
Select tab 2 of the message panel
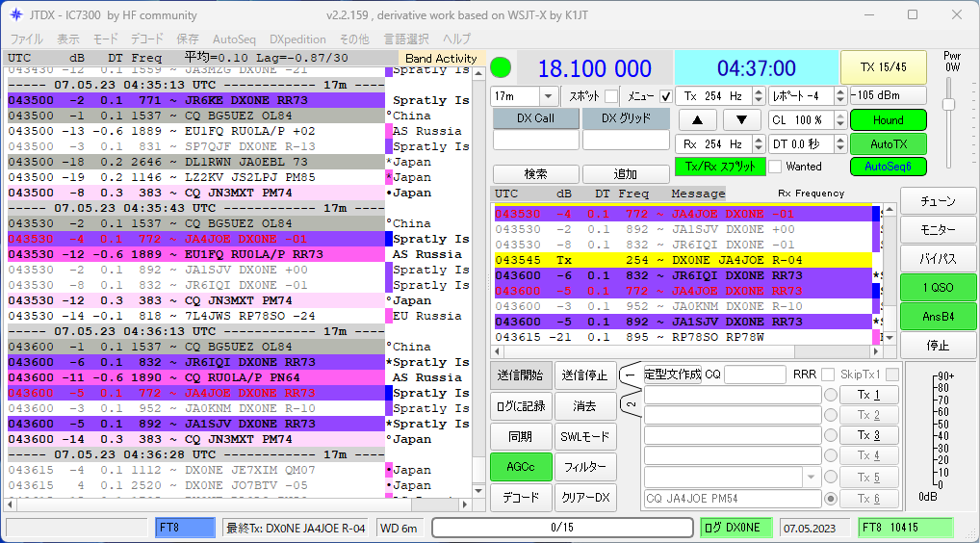tap(630, 405)
